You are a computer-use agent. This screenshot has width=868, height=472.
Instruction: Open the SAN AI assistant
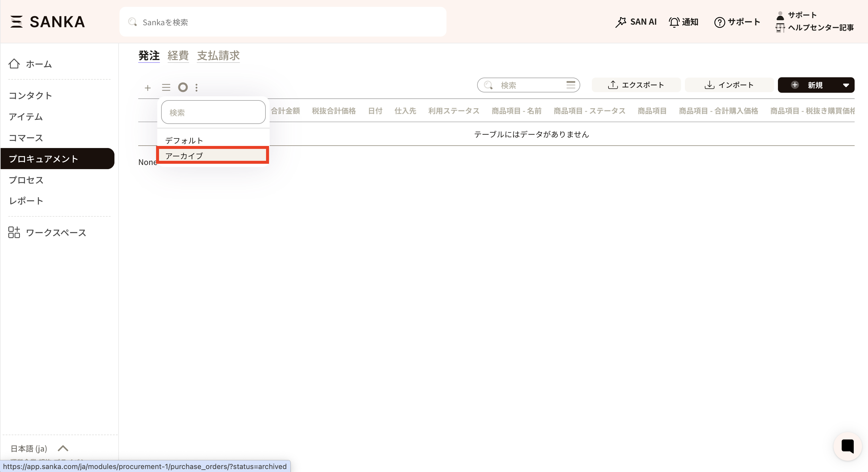coord(636,22)
